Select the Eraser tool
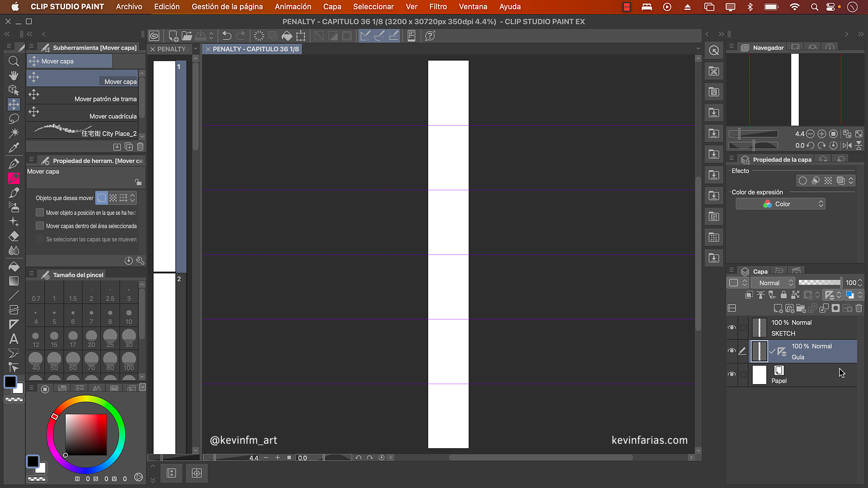The height and width of the screenshot is (488, 868). 14,236
